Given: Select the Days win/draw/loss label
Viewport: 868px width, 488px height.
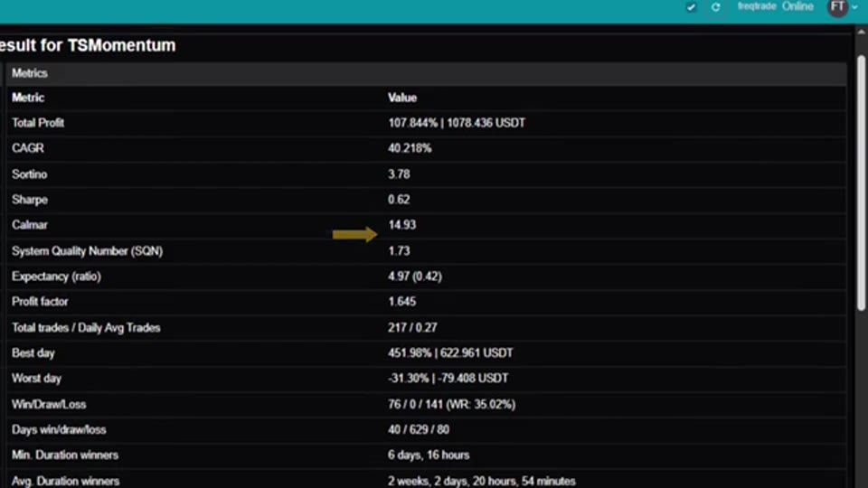Looking at the screenshot, I should coord(59,430).
